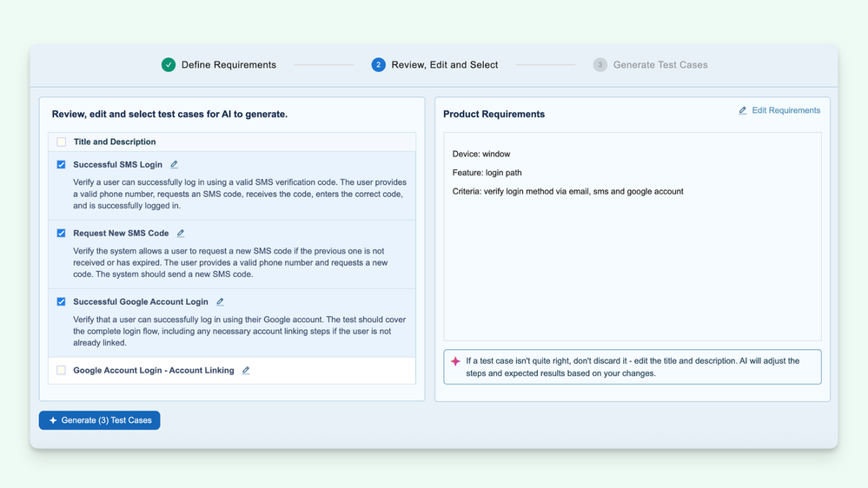The image size is (868, 488).
Task: Click the Google Account Login description paragraph
Action: [239, 331]
